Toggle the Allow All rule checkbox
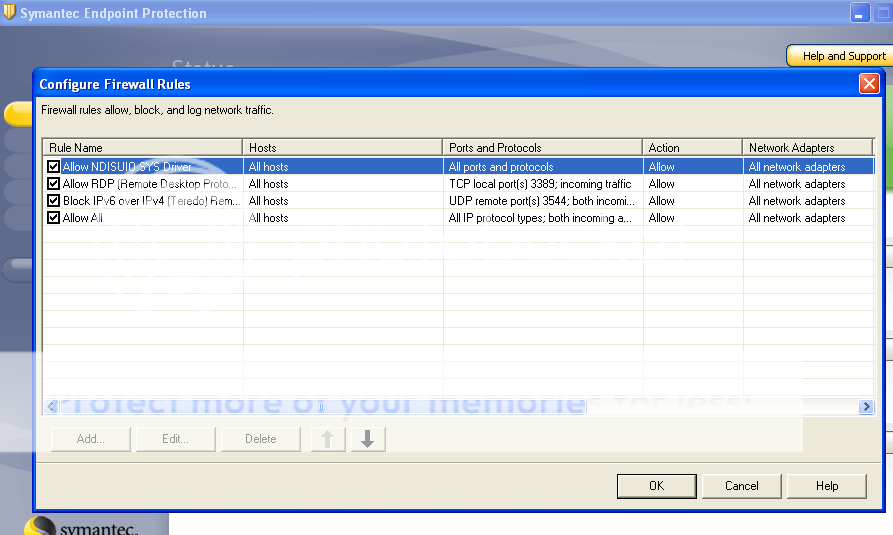893x535 pixels. (54, 218)
